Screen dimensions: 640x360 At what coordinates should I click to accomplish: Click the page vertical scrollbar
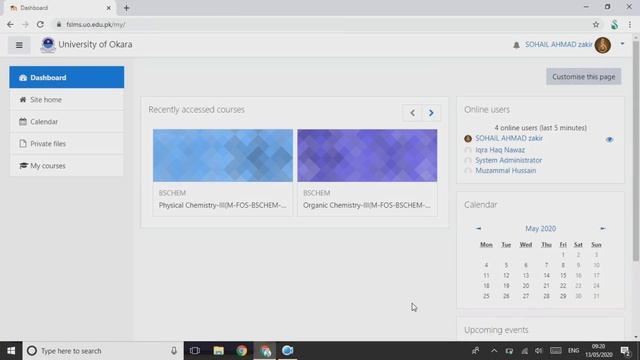pos(636,151)
